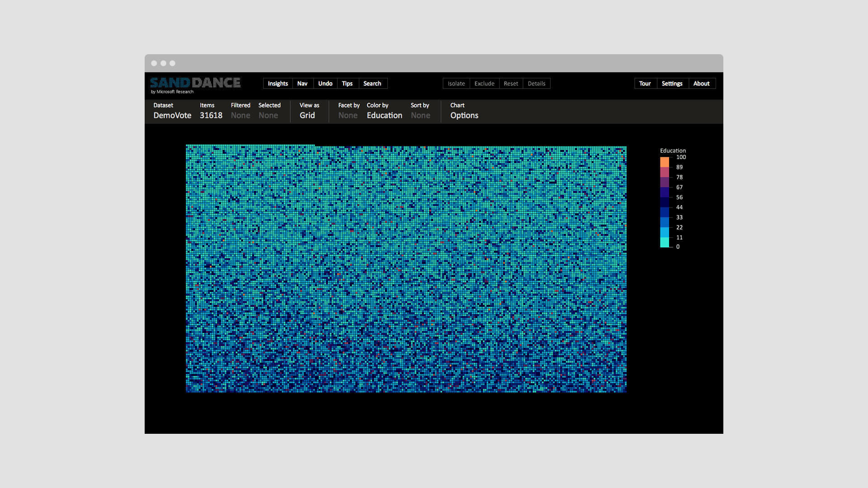
Task: Open the Search panel
Action: click(x=373, y=84)
